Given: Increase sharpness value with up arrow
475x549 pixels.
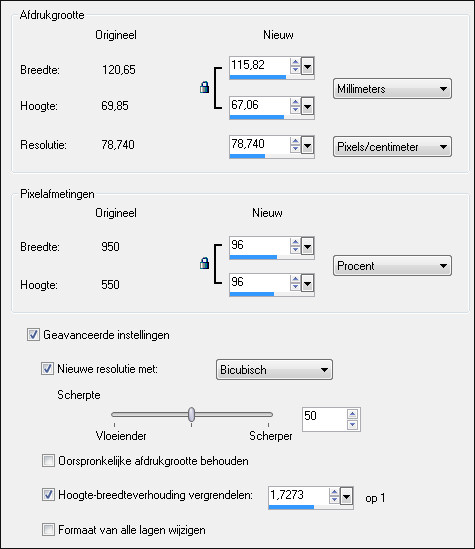Looking at the screenshot, I should point(352,414).
